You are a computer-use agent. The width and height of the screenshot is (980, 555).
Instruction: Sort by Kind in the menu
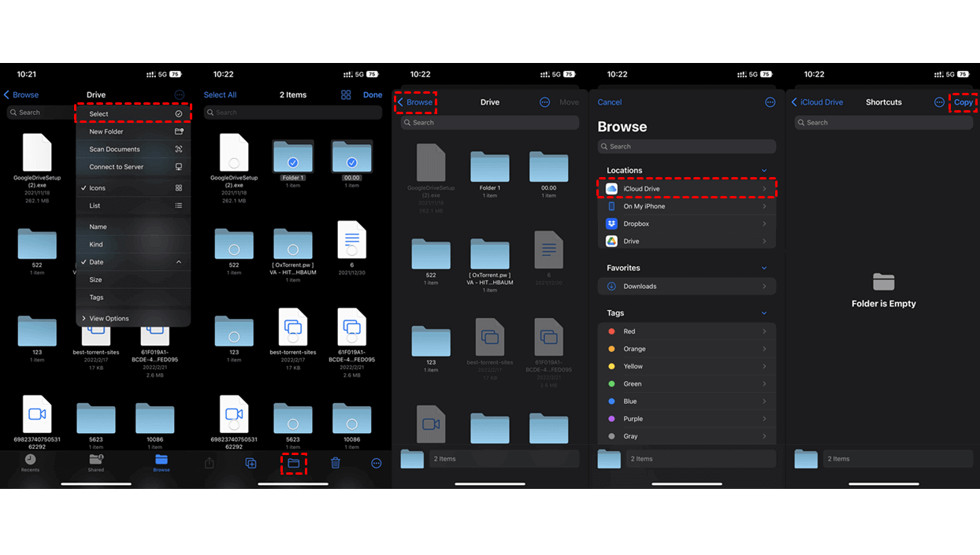pyautogui.click(x=133, y=244)
